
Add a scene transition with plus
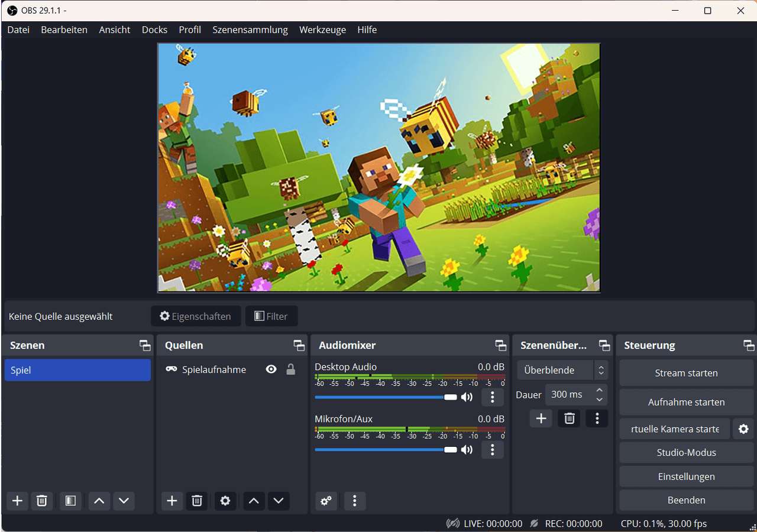pos(541,419)
